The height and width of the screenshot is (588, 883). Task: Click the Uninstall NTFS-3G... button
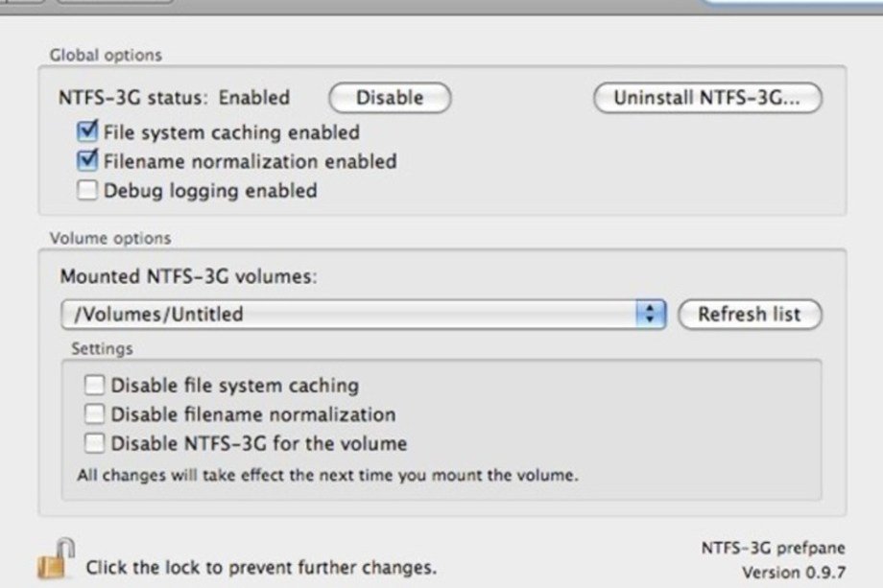coord(707,98)
